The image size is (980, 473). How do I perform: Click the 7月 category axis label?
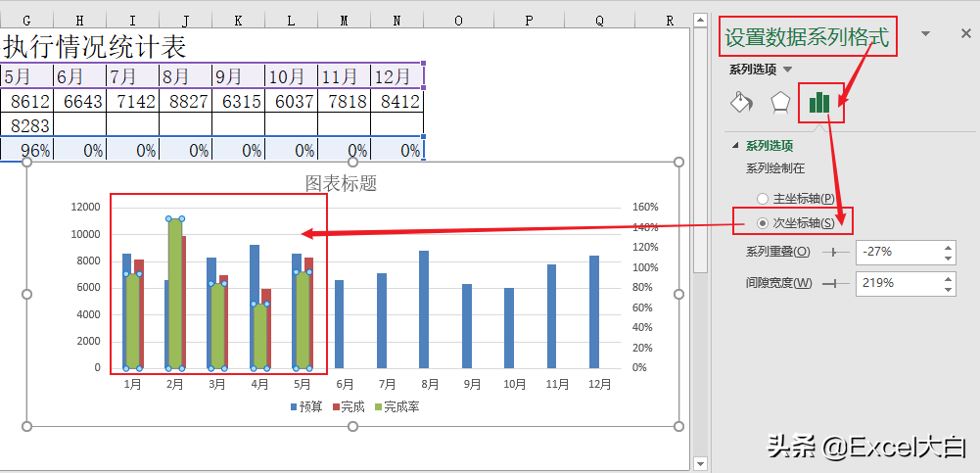387,385
